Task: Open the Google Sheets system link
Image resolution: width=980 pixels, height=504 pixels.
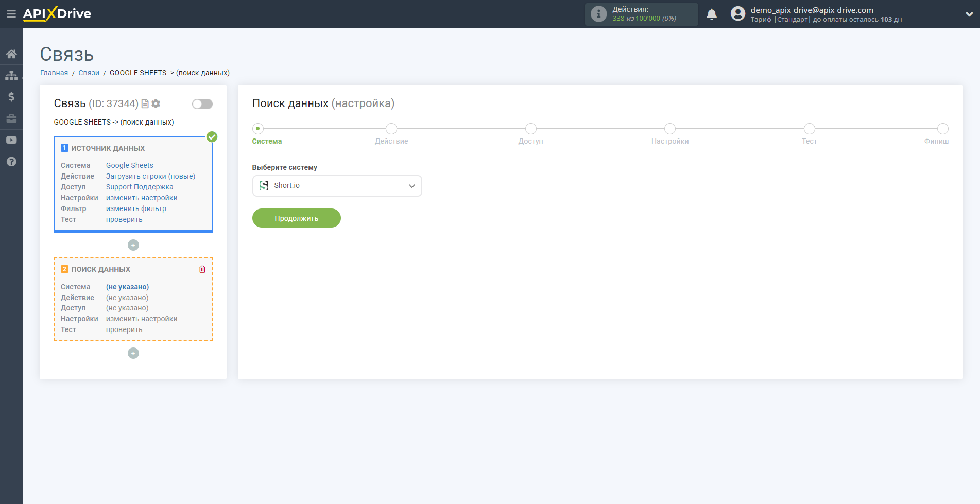Action: point(130,165)
